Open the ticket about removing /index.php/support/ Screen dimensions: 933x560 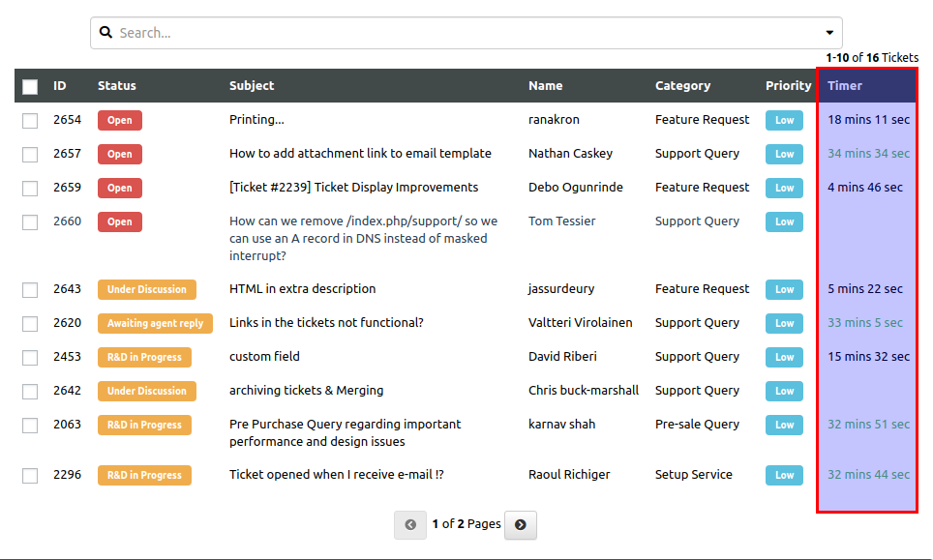(364, 238)
